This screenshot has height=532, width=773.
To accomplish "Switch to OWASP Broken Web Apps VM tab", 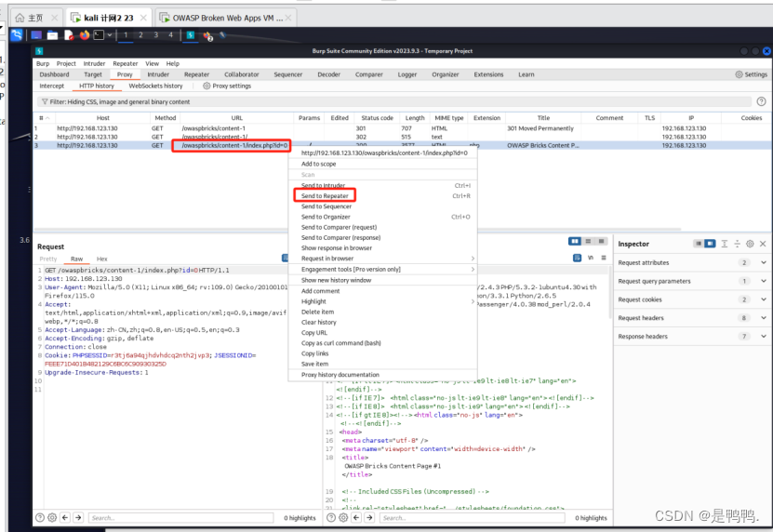I will click(225, 18).
